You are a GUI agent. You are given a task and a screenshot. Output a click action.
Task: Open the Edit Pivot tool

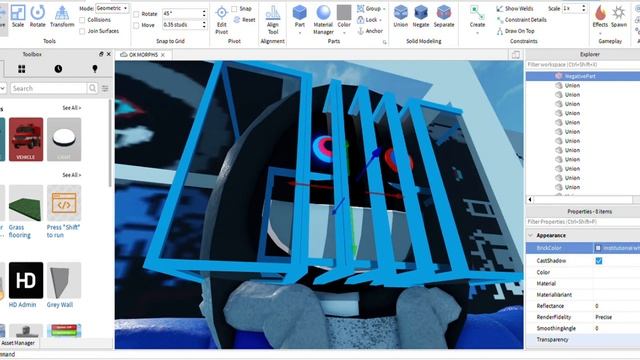pos(222,20)
